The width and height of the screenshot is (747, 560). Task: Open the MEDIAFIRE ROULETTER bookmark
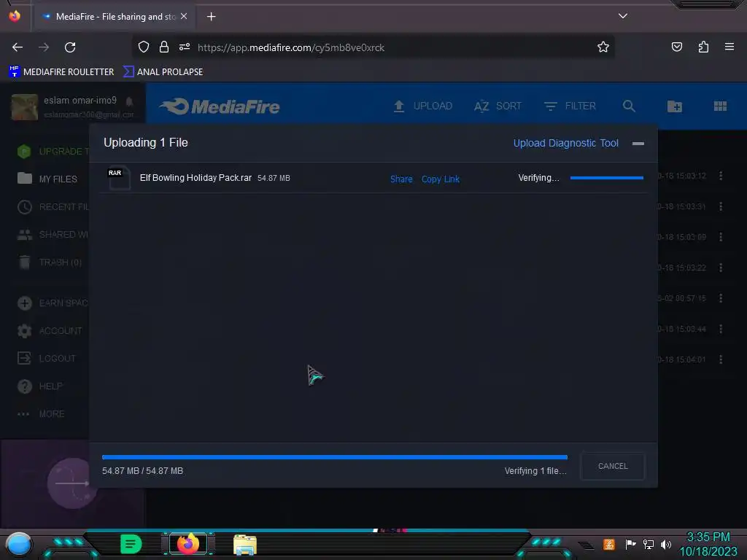(61, 72)
